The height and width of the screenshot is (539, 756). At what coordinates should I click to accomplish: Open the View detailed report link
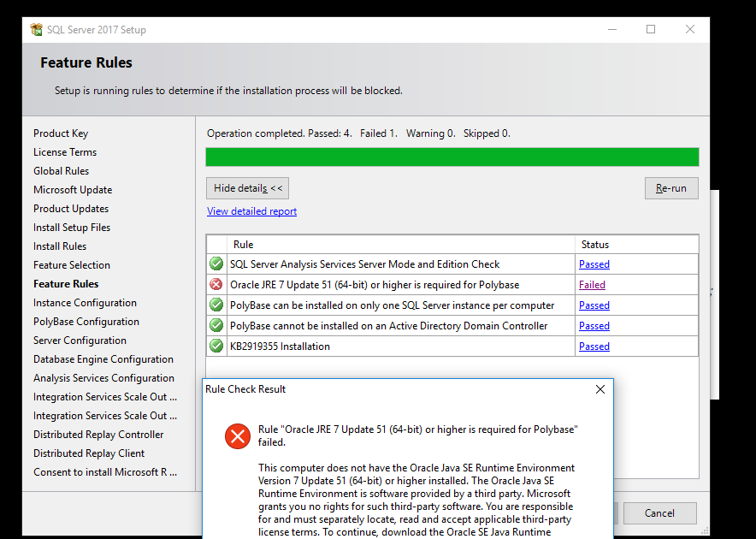coord(251,211)
